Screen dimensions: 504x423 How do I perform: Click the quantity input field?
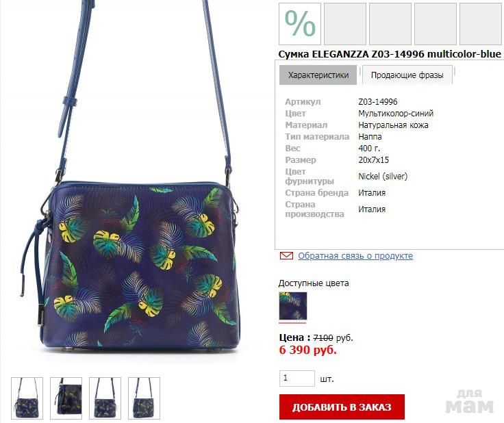(x=297, y=379)
